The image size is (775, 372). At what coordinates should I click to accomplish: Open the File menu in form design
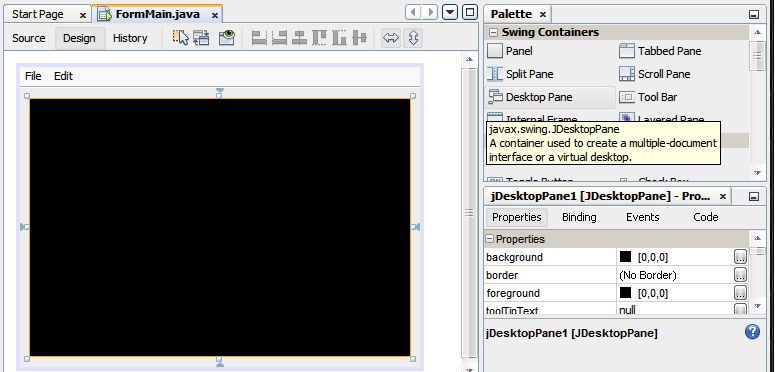[33, 76]
